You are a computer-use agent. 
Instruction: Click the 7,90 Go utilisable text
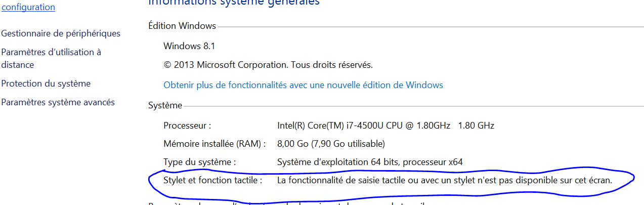pyautogui.click(x=348, y=144)
